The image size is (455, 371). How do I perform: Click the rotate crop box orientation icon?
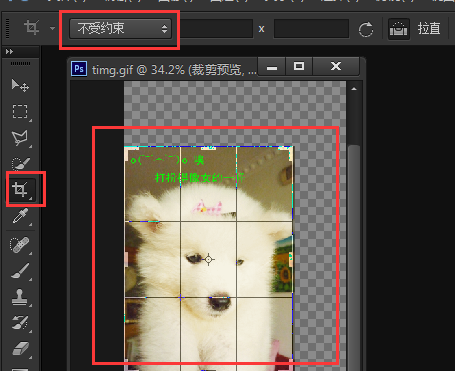pos(366,30)
